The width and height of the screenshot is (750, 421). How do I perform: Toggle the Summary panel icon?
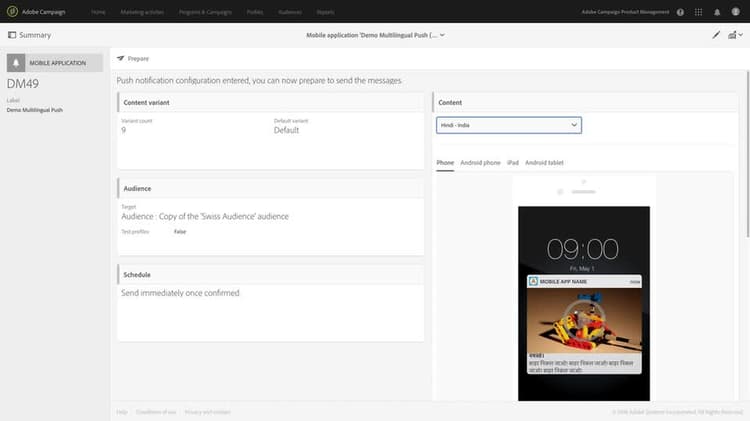pyautogui.click(x=12, y=35)
